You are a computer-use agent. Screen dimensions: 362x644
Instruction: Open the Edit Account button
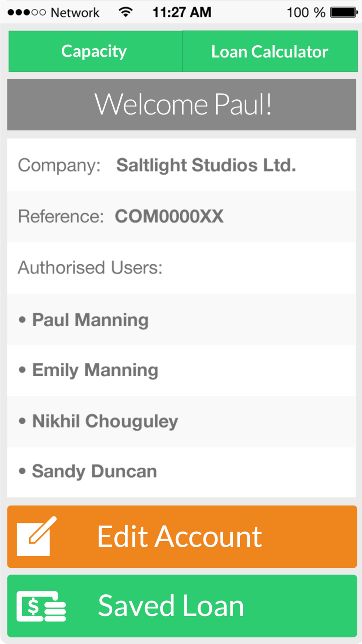coord(182,536)
